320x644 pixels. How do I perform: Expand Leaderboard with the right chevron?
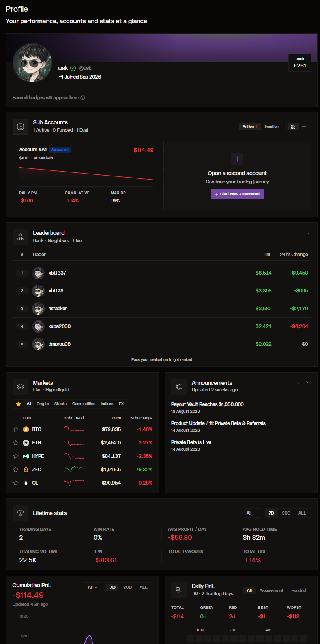point(309,233)
